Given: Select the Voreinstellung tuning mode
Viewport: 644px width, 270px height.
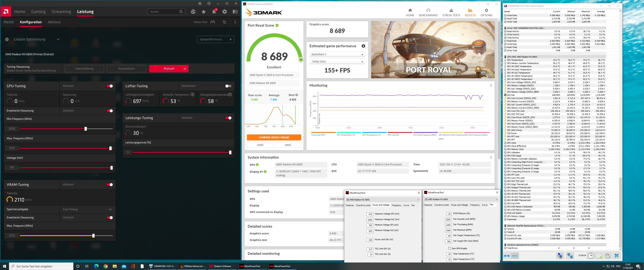Looking at the screenshot, I should click(84, 69).
